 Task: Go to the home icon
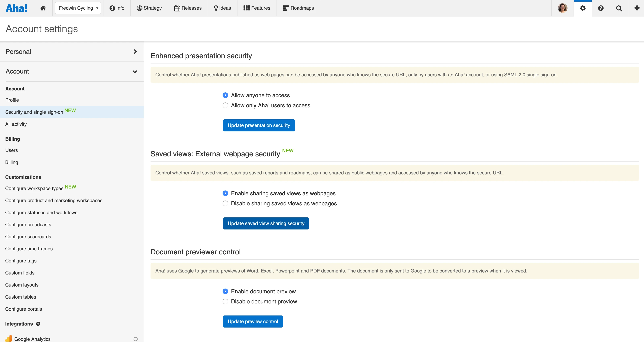point(43,8)
